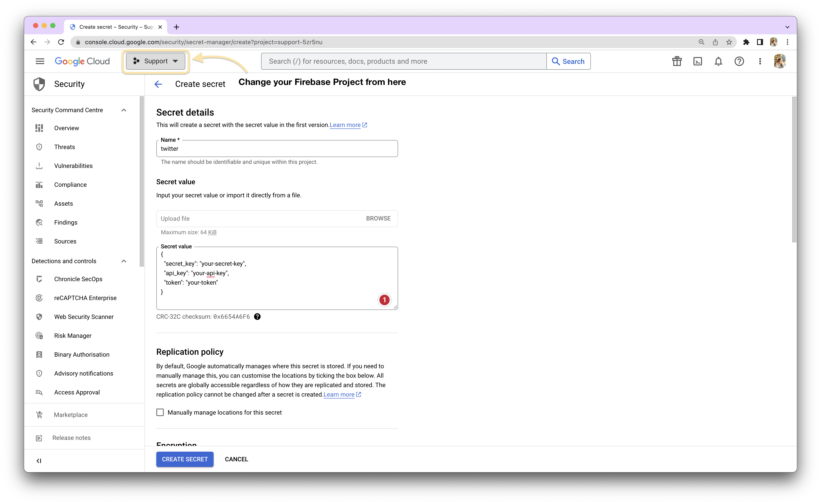The width and height of the screenshot is (821, 504).
Task: Click the BROWSE button for file upload
Action: [378, 218]
